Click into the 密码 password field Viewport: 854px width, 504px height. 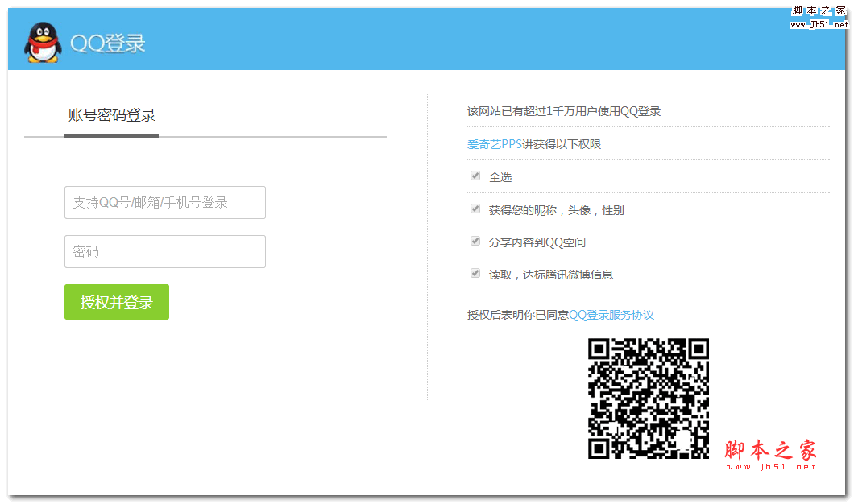165,251
